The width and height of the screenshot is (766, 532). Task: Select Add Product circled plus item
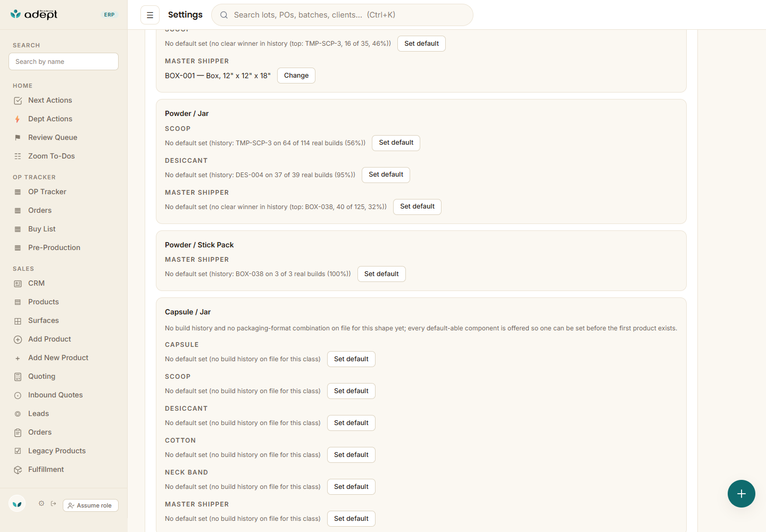[x=63, y=339]
